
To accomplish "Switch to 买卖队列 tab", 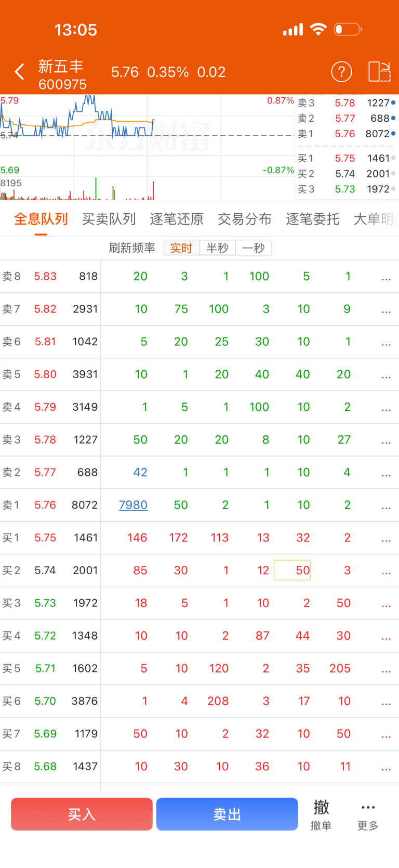I will pos(109,219).
